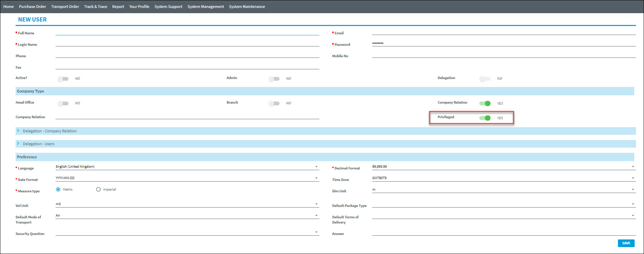The image size is (644, 254).
Task: Toggle the Branch switch
Action: tap(274, 103)
